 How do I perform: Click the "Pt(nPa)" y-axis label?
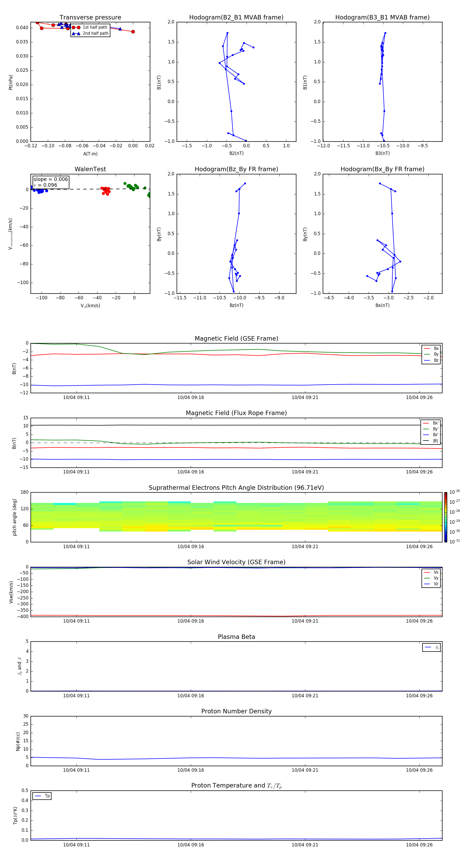click(x=11, y=82)
